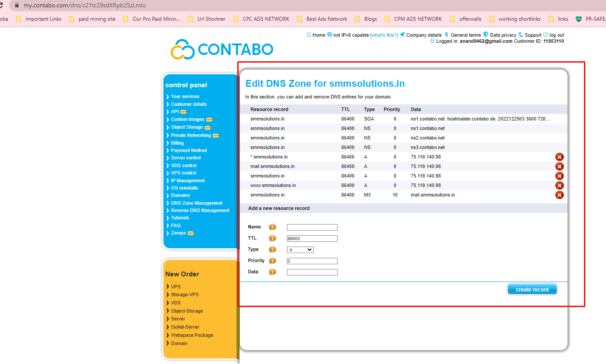This screenshot has width=606, height=364.
Task: Click the "what's this?" IPv6 link
Action: point(384,35)
